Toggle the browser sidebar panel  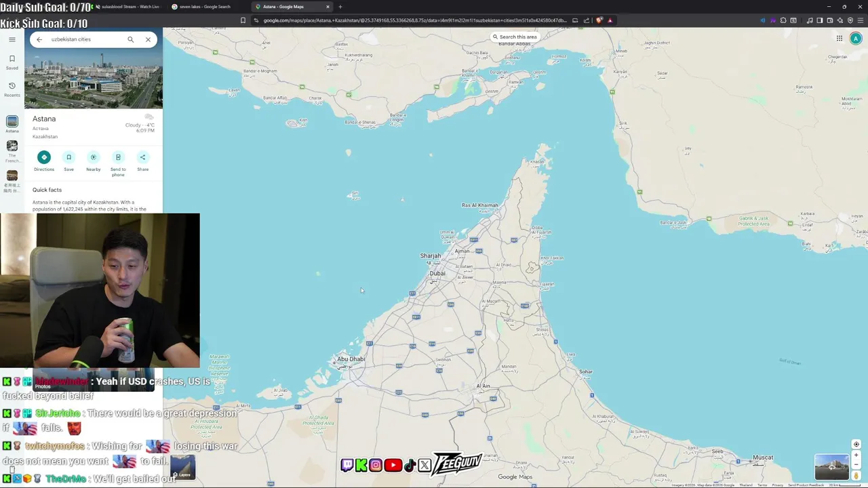[x=820, y=20]
